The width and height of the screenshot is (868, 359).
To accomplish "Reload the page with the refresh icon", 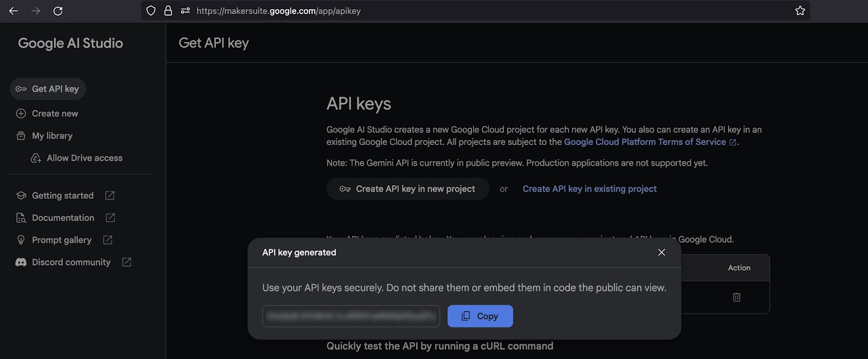I will pos(58,11).
